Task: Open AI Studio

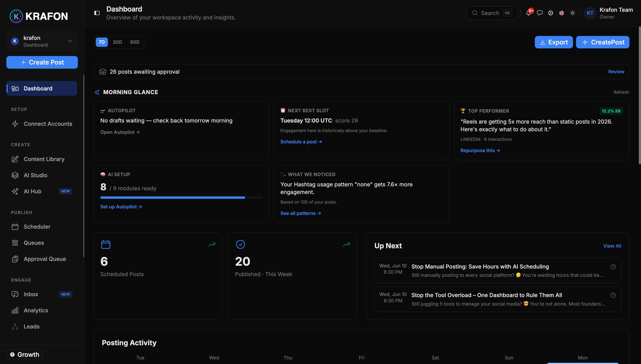Action: click(x=42, y=175)
